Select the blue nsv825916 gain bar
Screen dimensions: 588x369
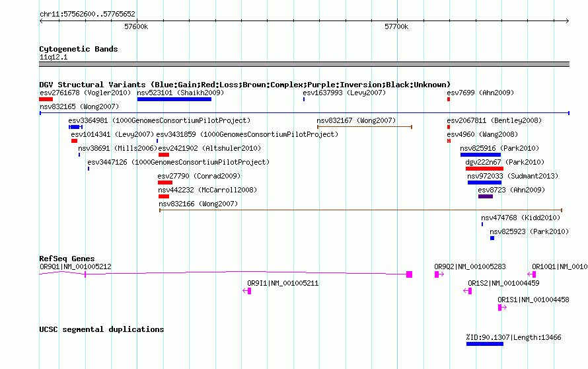click(481, 155)
